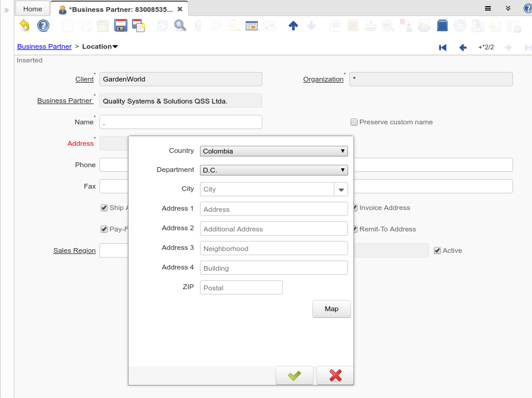Viewport: 532px width, 398px height.
Task: Open Lookup Record magnifier icon
Action: pos(180,26)
